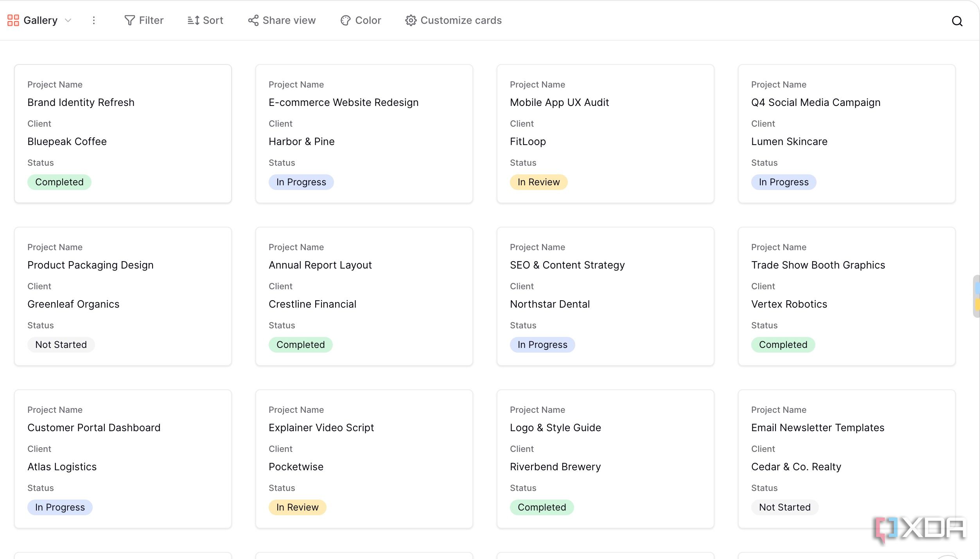Click the Cedar & Co. Realty client name

(796, 467)
